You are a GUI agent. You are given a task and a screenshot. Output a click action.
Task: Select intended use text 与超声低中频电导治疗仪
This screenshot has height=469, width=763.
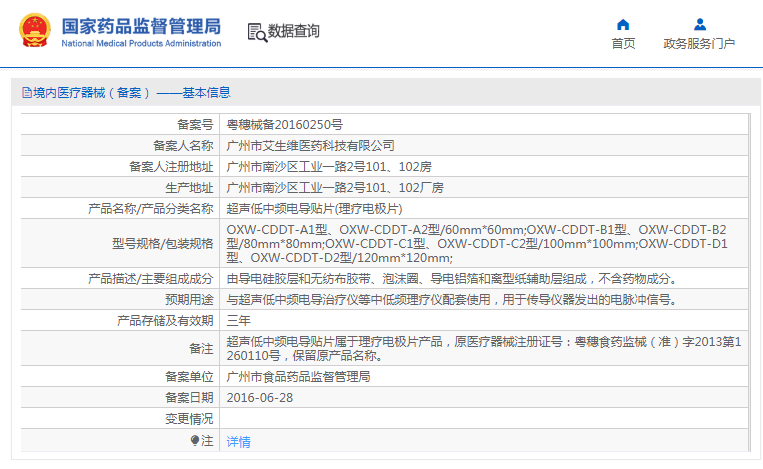pos(452,300)
